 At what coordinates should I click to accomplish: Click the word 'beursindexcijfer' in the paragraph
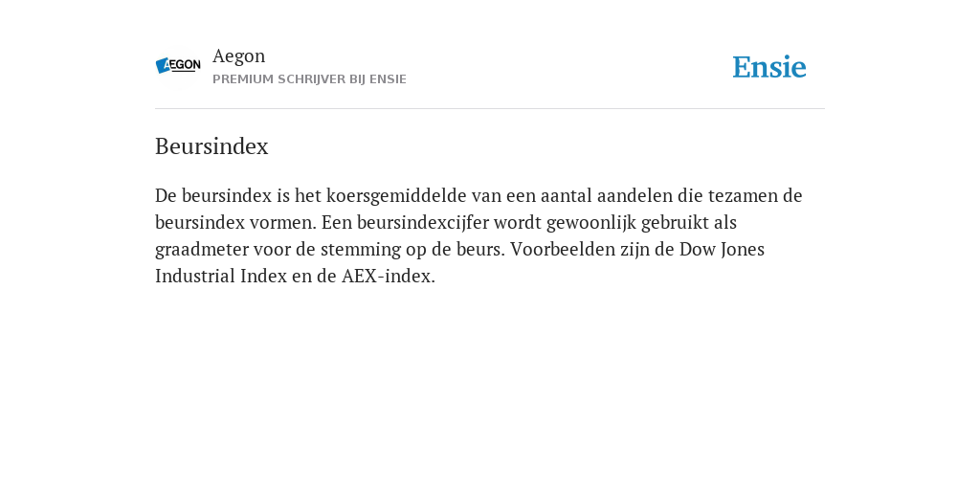point(432,222)
